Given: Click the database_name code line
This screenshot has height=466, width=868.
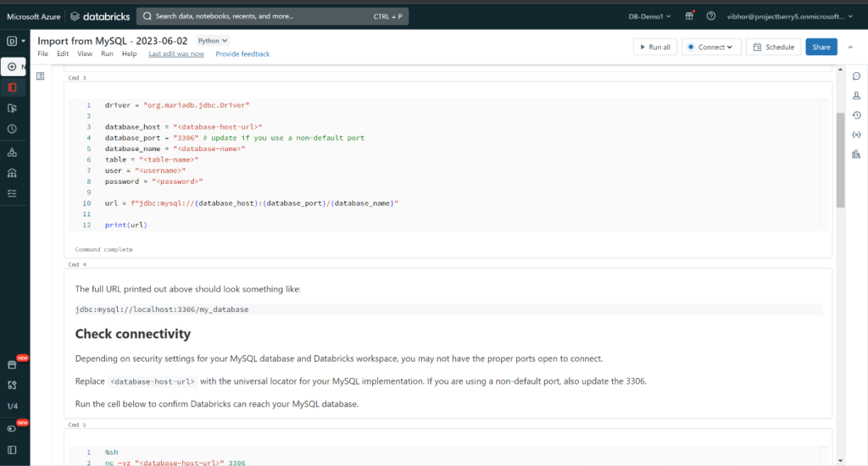Looking at the screenshot, I should point(175,149).
